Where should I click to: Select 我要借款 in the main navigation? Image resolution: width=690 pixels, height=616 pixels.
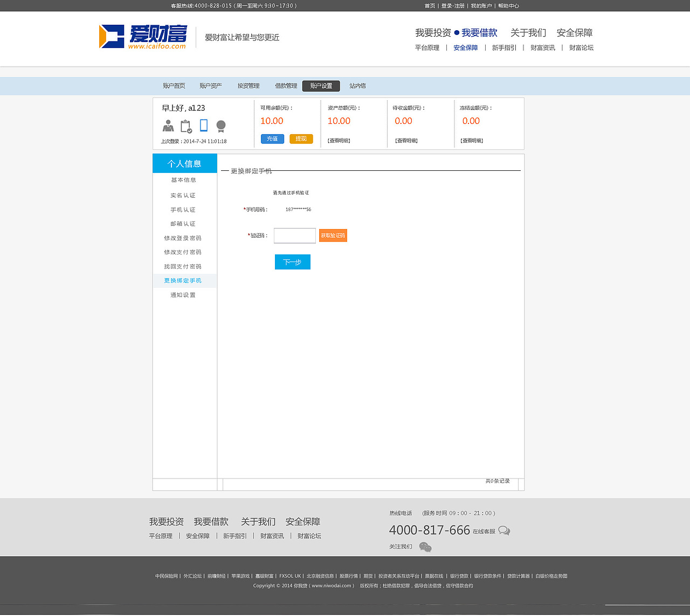click(x=478, y=33)
